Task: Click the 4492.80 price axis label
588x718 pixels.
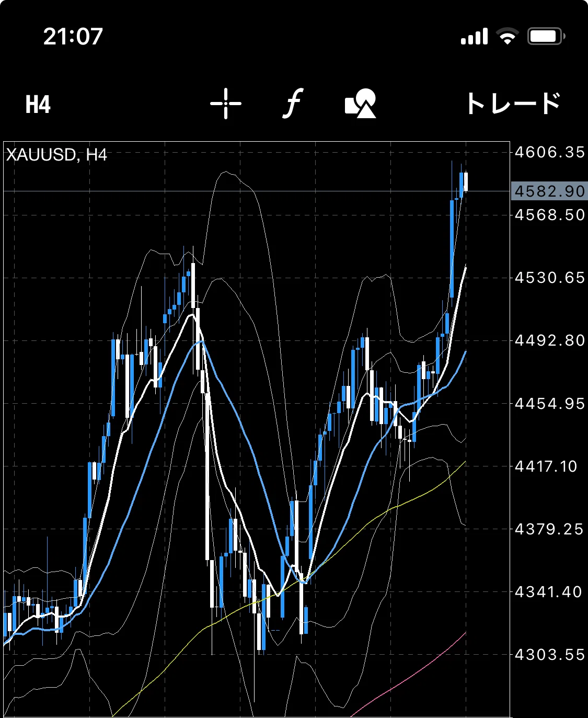Action: pos(549,340)
